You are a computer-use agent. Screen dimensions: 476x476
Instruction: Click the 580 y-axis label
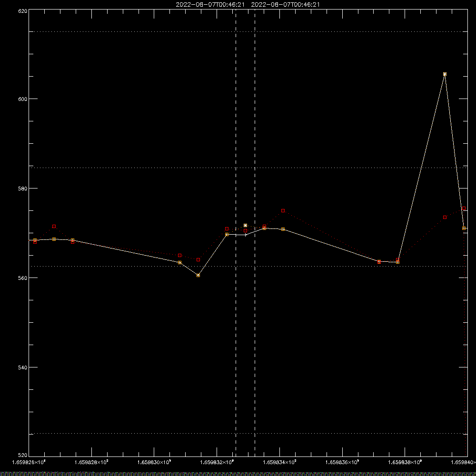click(23, 188)
